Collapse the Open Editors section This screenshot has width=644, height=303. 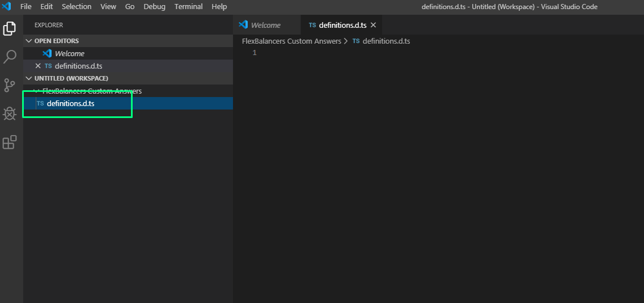(56, 41)
